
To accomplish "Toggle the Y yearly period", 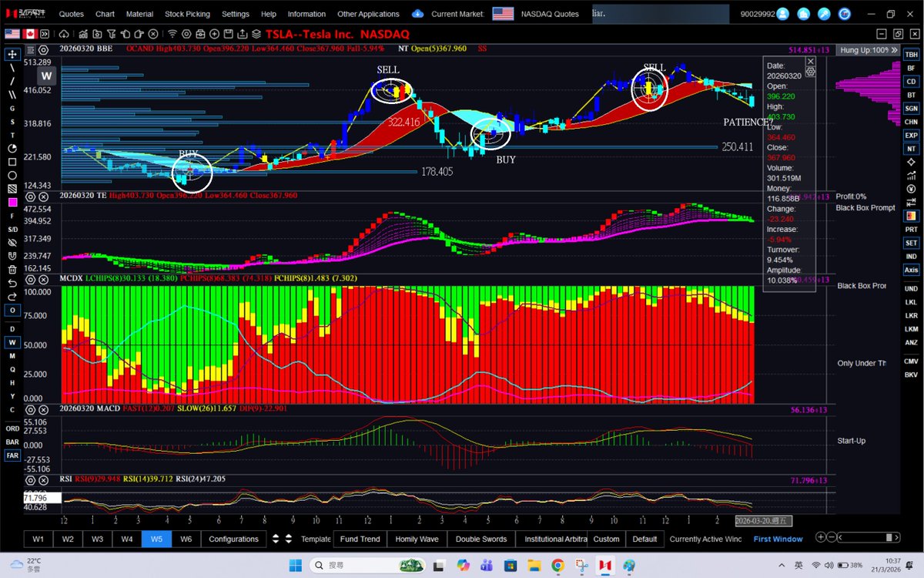I will pos(12,396).
